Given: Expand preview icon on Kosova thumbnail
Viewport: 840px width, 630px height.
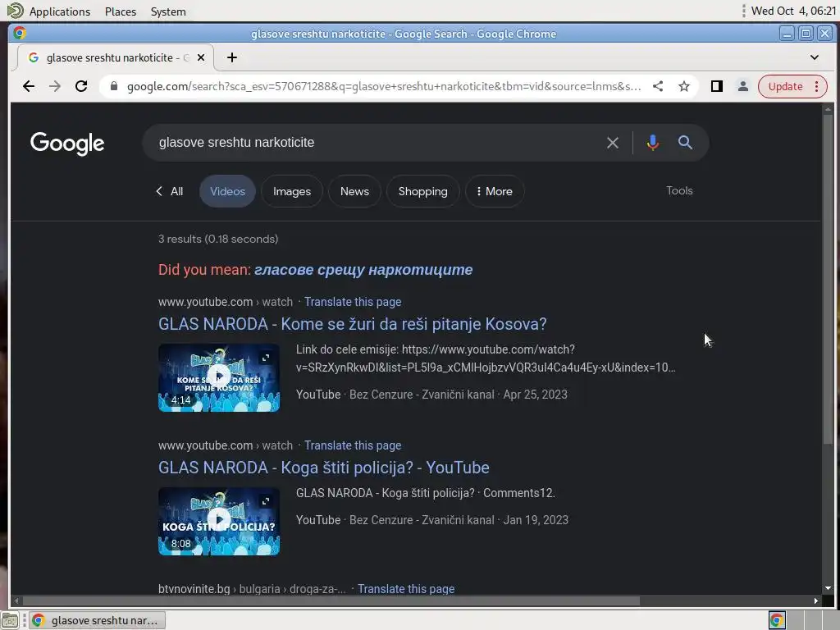Looking at the screenshot, I should point(266,358).
